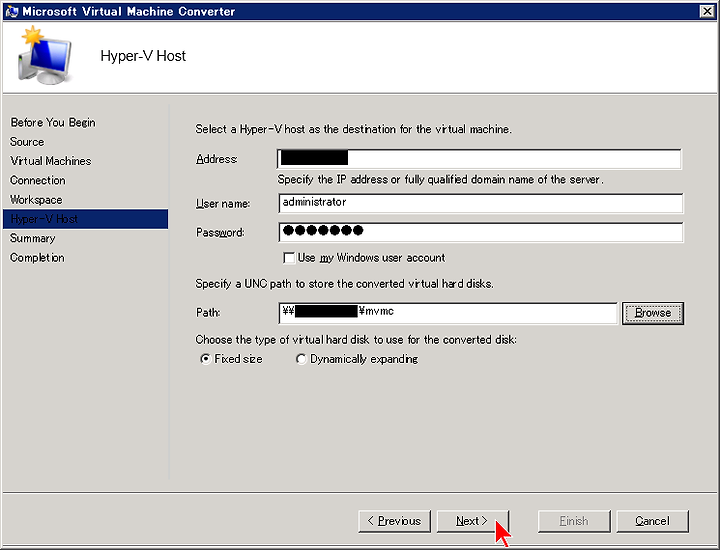Select the highlighted Hyper-V Host step
Screen dimensions: 720x550
(85, 219)
